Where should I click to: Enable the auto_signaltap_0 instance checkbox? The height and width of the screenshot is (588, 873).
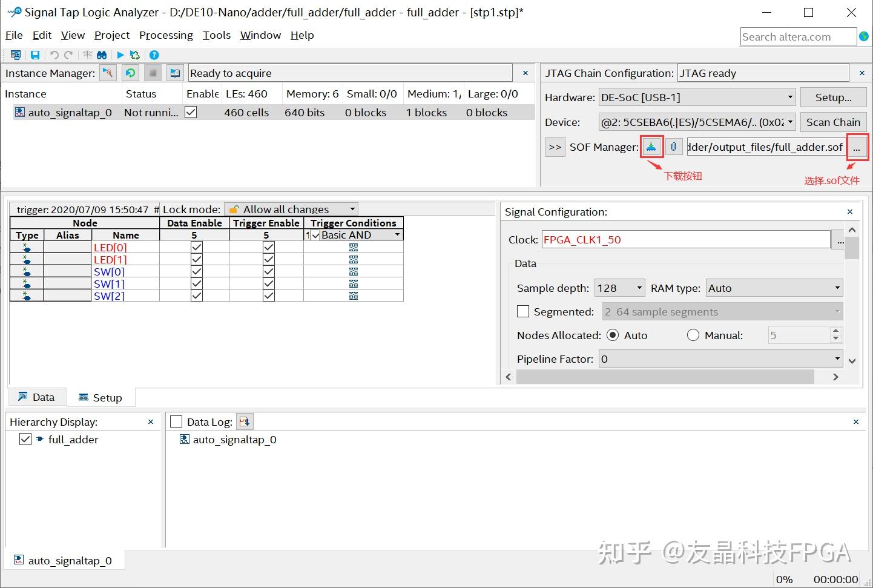pos(191,112)
